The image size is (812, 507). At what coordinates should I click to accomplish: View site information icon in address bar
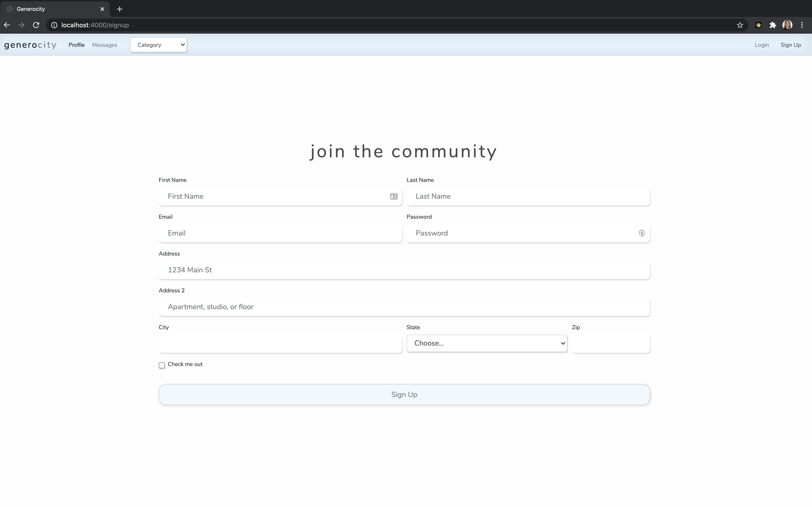point(54,25)
